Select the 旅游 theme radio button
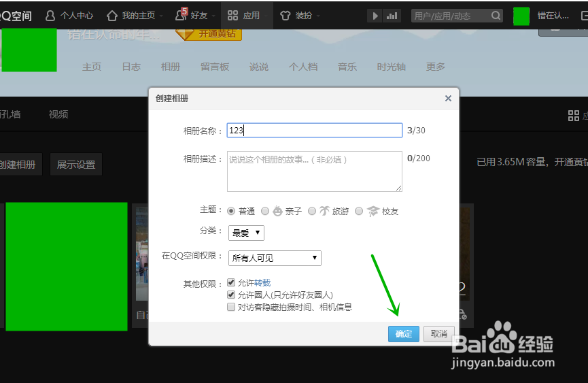This screenshot has height=383, width=588. point(312,211)
